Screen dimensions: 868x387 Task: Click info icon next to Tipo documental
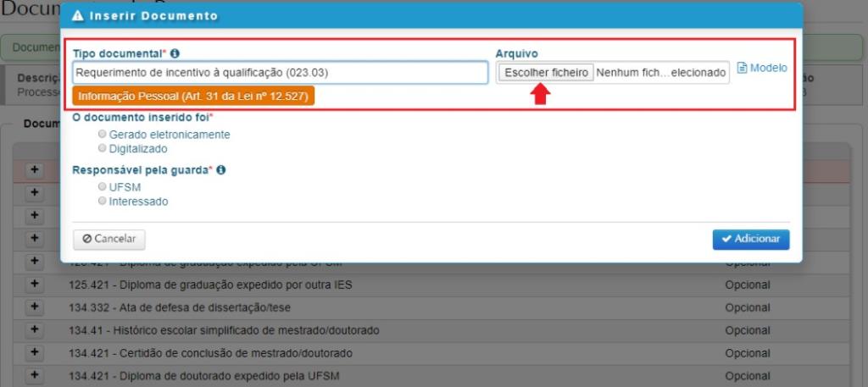pos(175,53)
